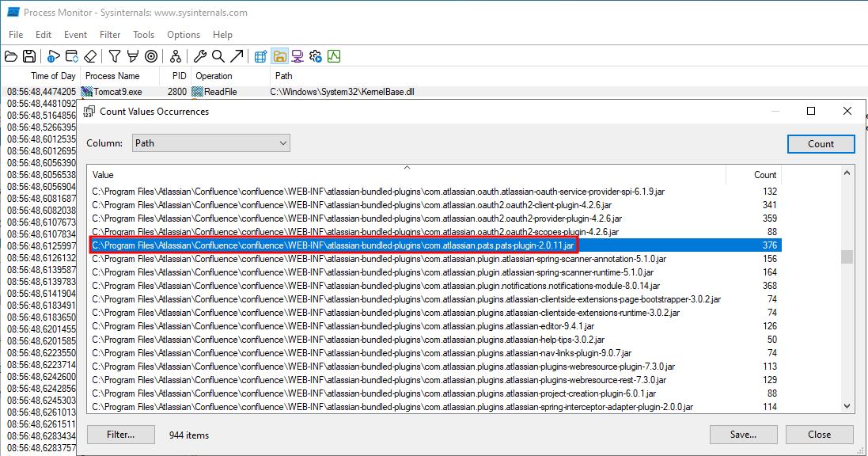Select the atlassian-project-creation-plugin-6.0.1.jar row
The image size is (868, 456).
pos(434,393)
